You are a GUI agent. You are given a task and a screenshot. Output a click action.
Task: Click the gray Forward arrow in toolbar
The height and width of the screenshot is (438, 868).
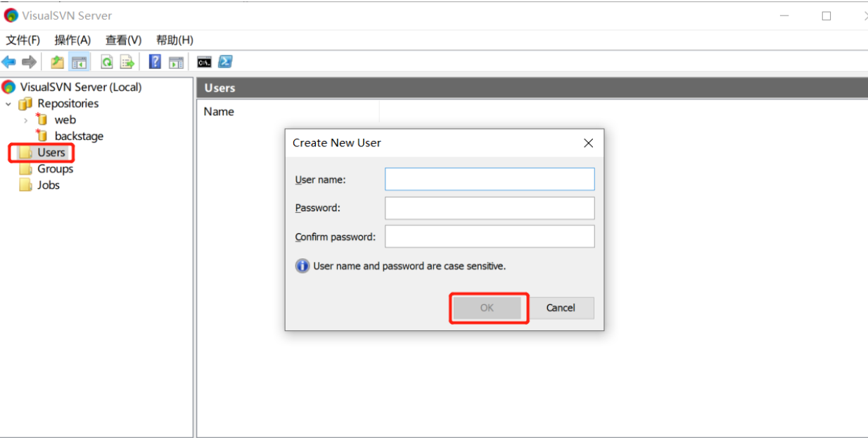tap(29, 62)
